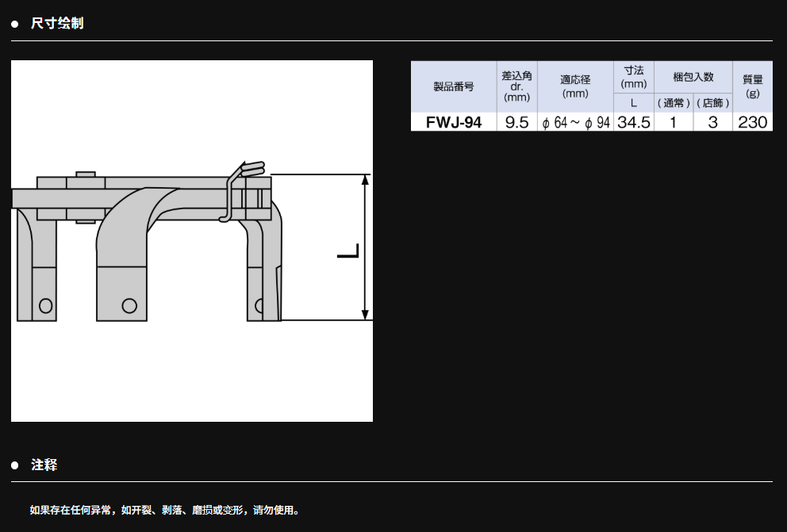The image size is (787, 532).
Task: Select the 34.5 dimension value cell
Action: pyautogui.click(x=633, y=122)
